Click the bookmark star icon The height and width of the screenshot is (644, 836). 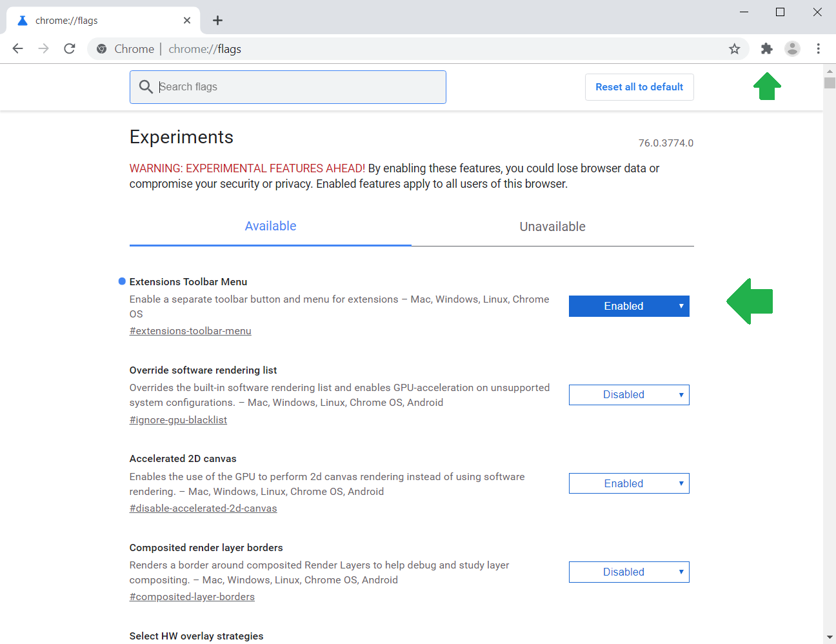[734, 48]
